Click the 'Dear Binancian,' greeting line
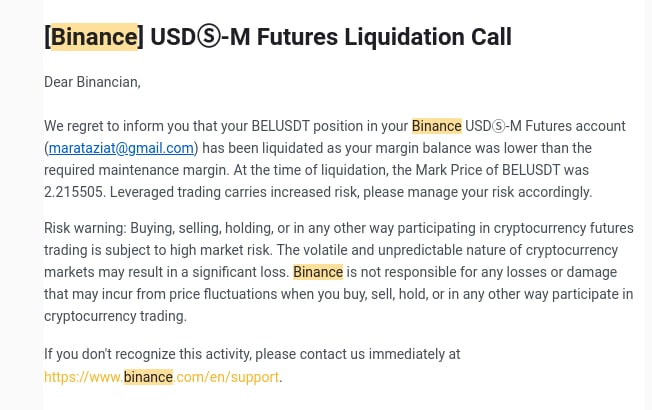Image resolution: width=652 pixels, height=410 pixels. pos(92,82)
